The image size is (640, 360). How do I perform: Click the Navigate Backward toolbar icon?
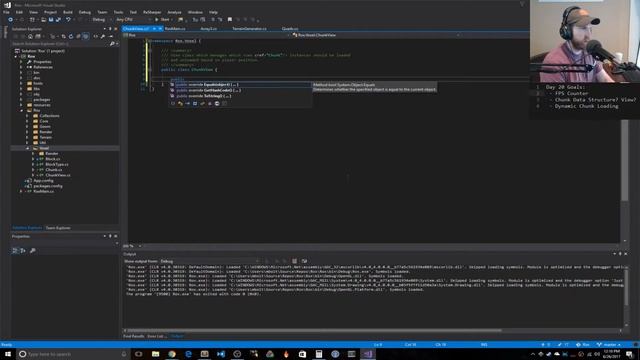coord(11,20)
